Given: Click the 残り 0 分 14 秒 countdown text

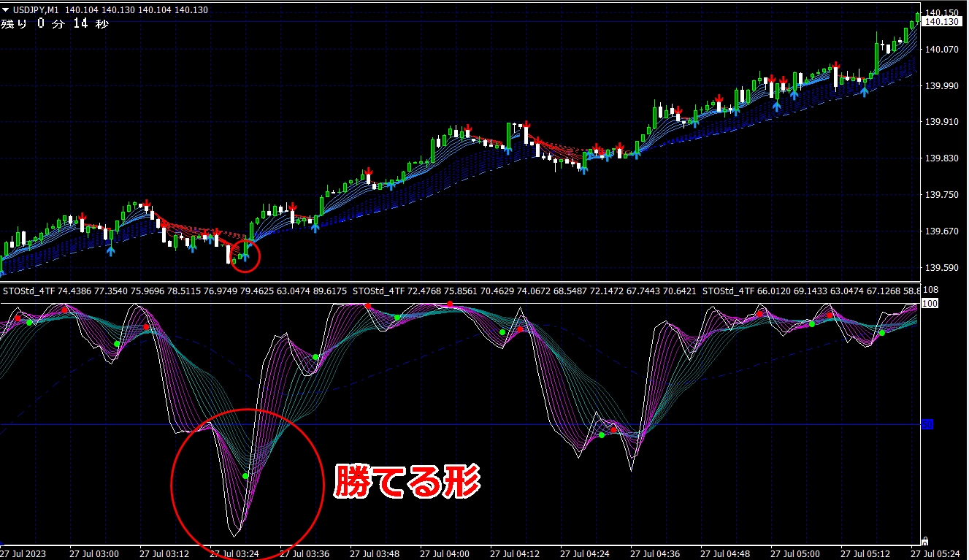Looking at the screenshot, I should pos(54,24).
